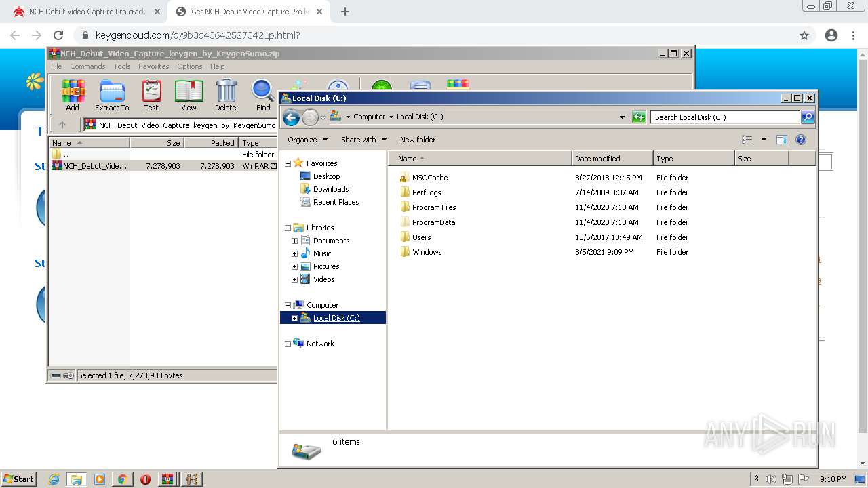Viewport: 868px width, 488px height.
Task: Select Downloads in Favorites
Action: (331, 189)
